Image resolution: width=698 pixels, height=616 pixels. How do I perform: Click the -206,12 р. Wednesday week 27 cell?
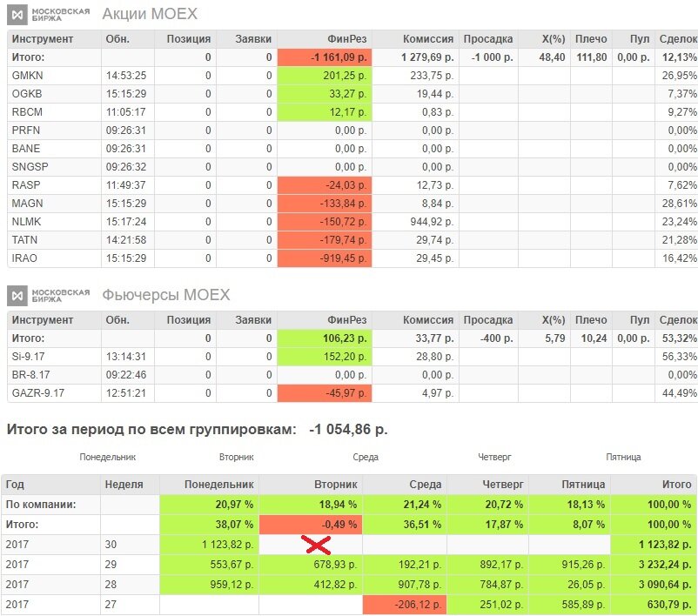pyautogui.click(x=405, y=605)
